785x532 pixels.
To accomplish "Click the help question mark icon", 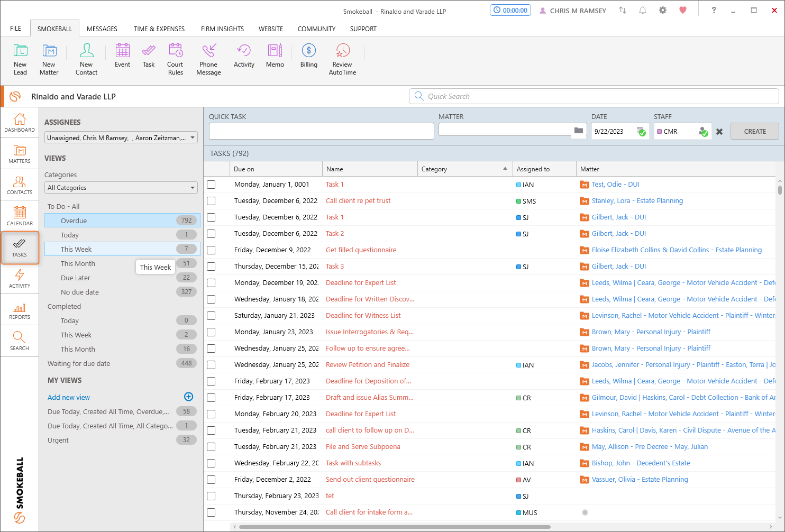I will [x=714, y=10].
